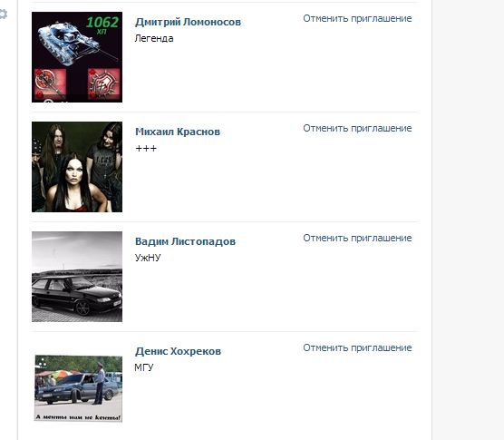Open Денис Хохреков profile link
This screenshot has height=440, width=504.
point(178,351)
